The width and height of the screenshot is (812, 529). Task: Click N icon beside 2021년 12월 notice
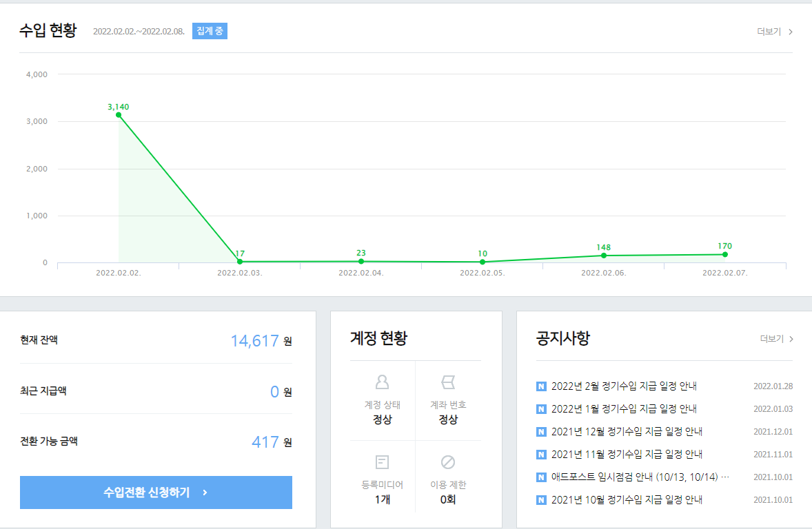(541, 432)
